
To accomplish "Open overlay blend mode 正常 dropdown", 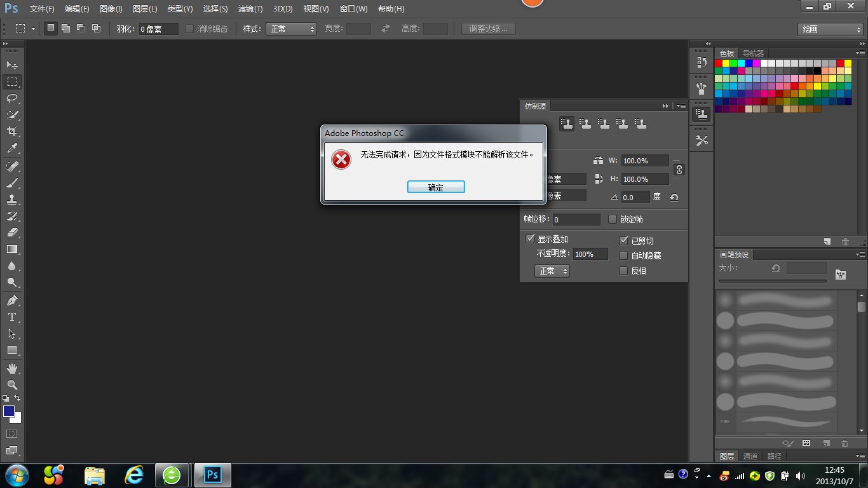I will 552,271.
